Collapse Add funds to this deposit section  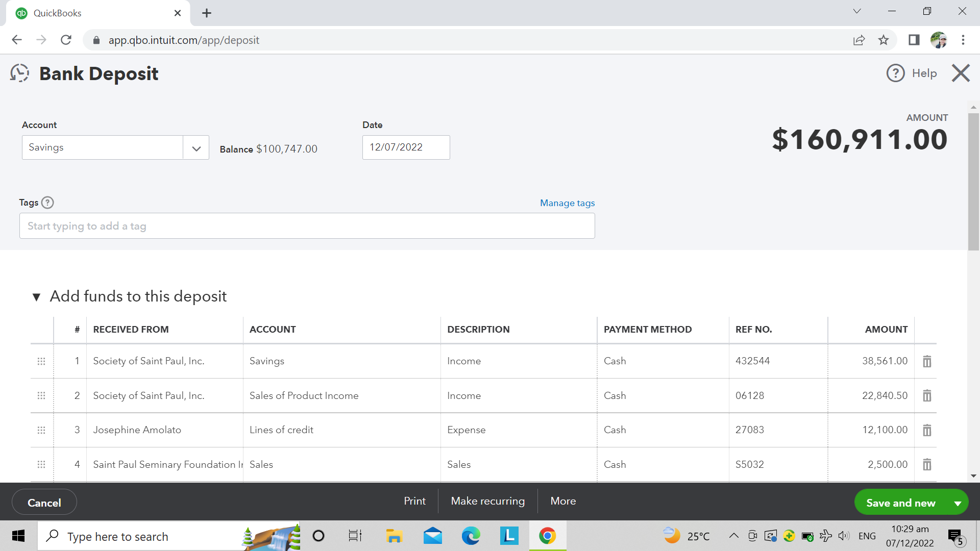coord(36,297)
